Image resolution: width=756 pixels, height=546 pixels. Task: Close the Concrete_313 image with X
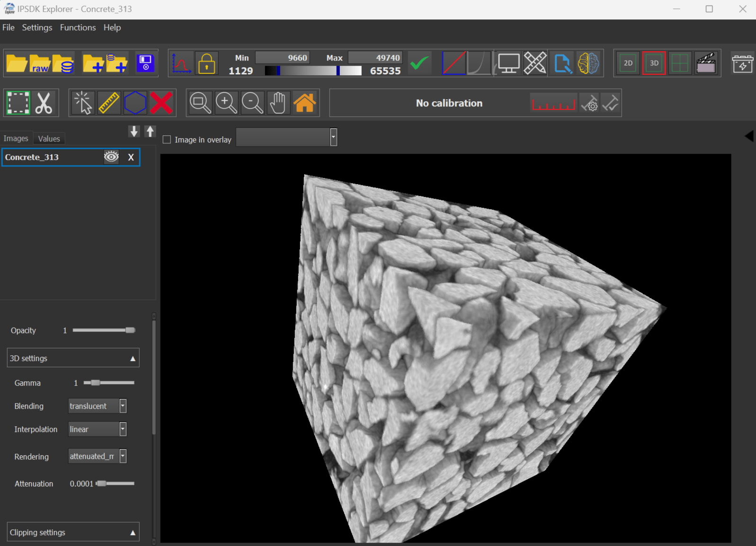pos(131,157)
